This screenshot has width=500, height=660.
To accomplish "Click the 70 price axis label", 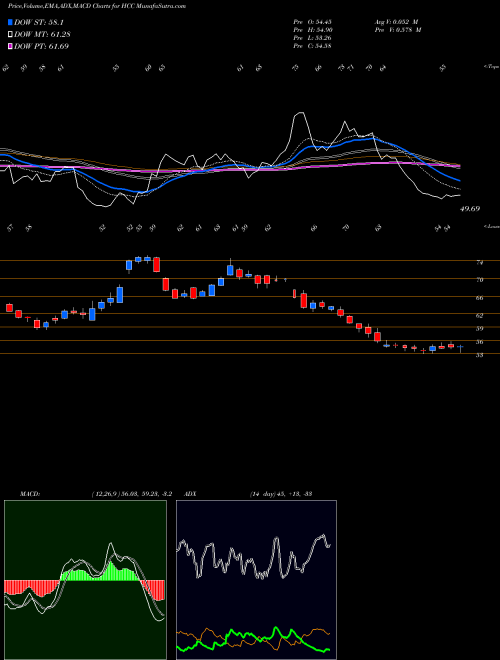I will [479, 279].
